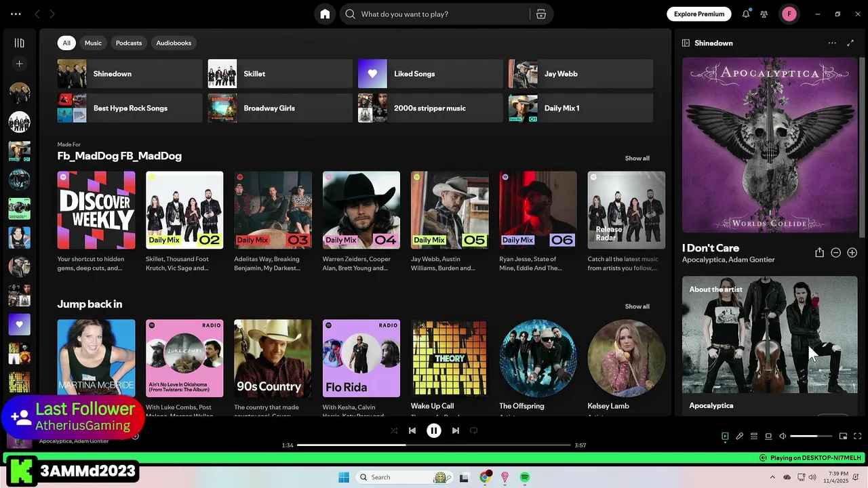Toggle shuffle playback

tap(394, 430)
